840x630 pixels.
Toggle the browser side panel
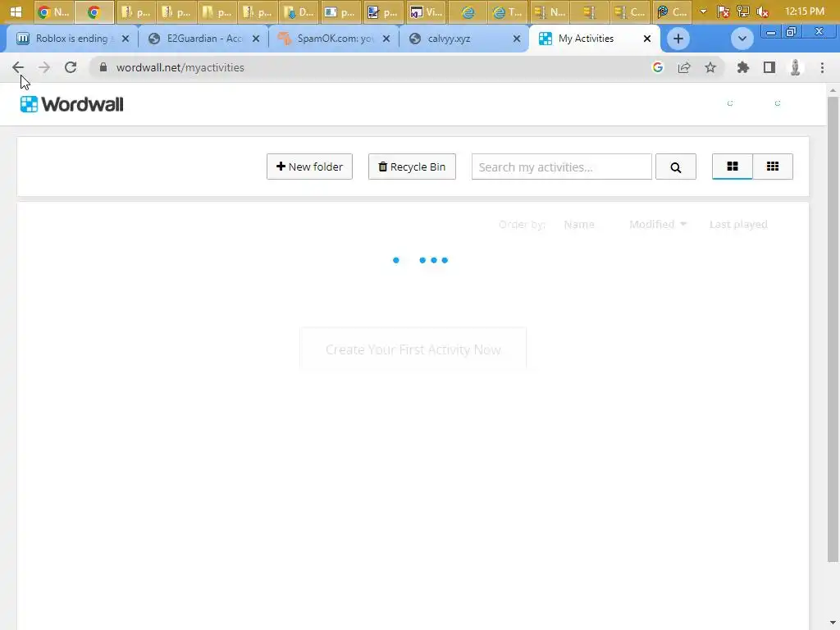coord(769,67)
